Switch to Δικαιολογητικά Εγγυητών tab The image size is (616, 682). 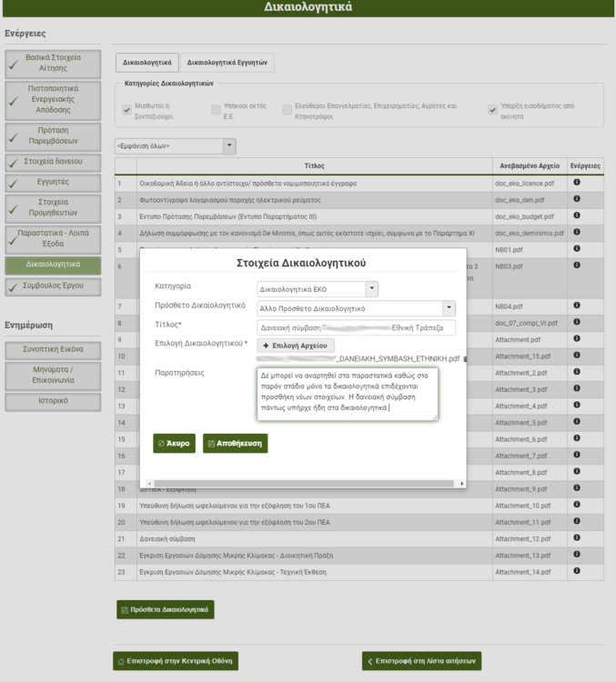[227, 64]
